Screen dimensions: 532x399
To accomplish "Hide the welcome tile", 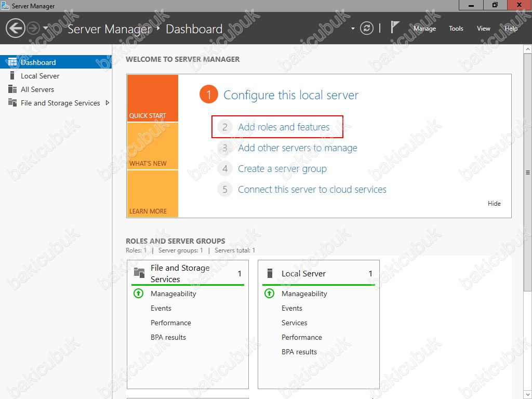I will click(x=494, y=204).
